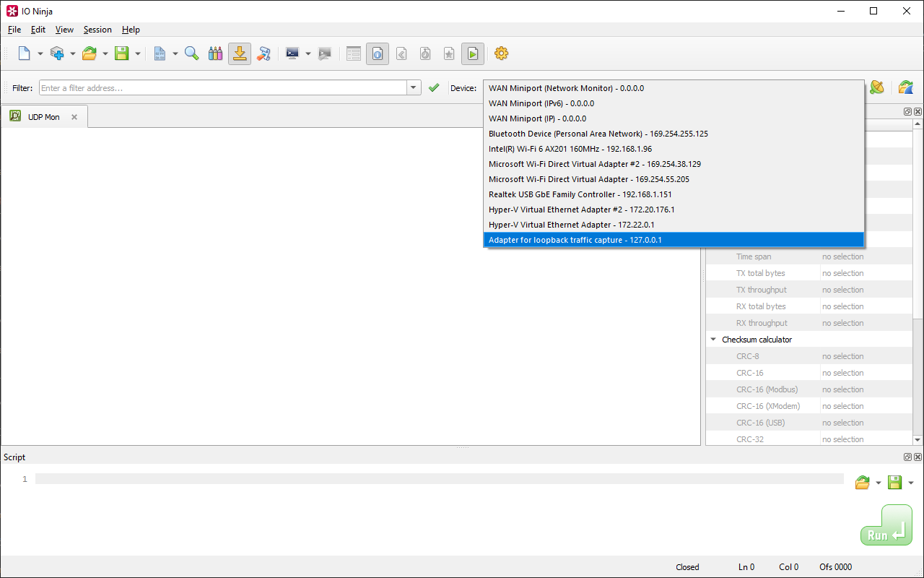Click the green save disk icon
The height and width of the screenshot is (578, 924).
pyautogui.click(x=121, y=53)
